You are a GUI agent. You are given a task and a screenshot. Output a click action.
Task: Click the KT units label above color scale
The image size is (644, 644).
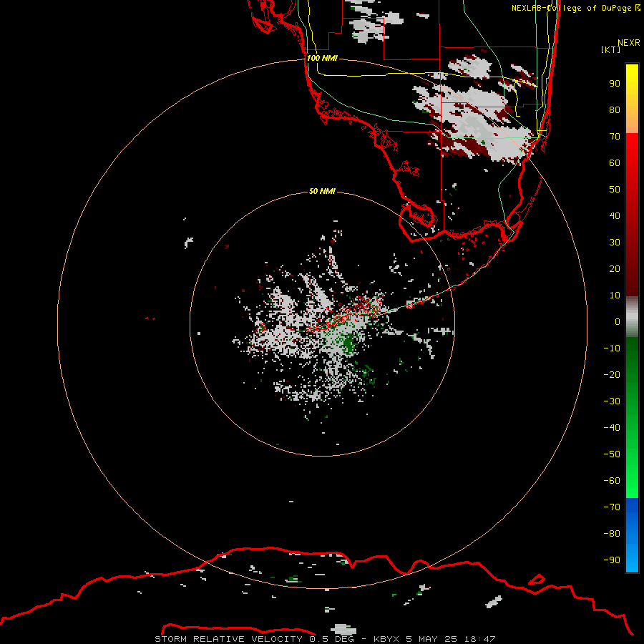pyautogui.click(x=611, y=49)
